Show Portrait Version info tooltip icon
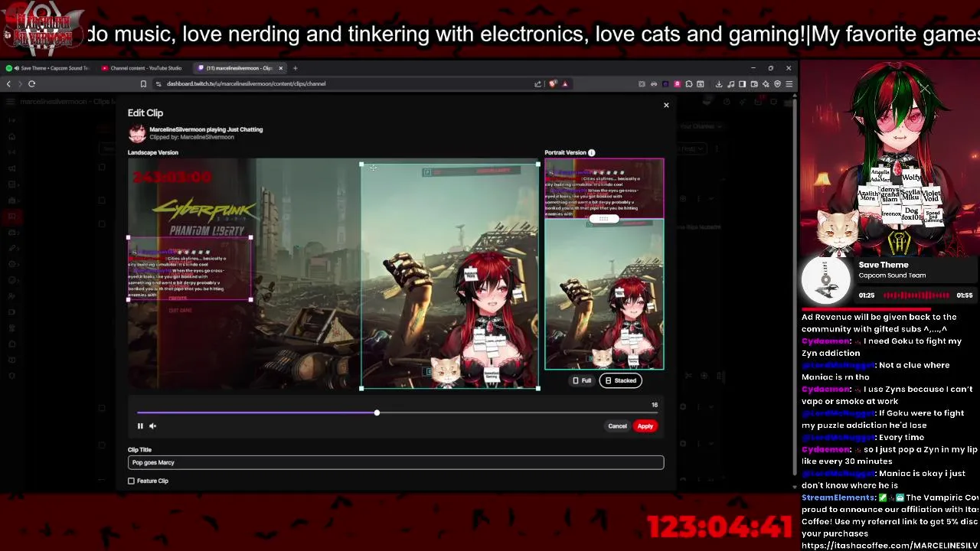 (591, 153)
